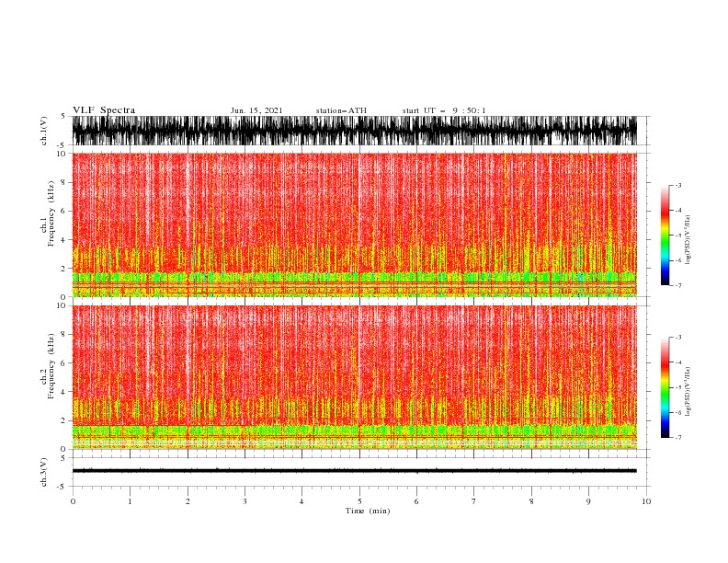Click the ch.1 waveform plot at top
The width and height of the screenshot is (728, 563).
(355, 131)
